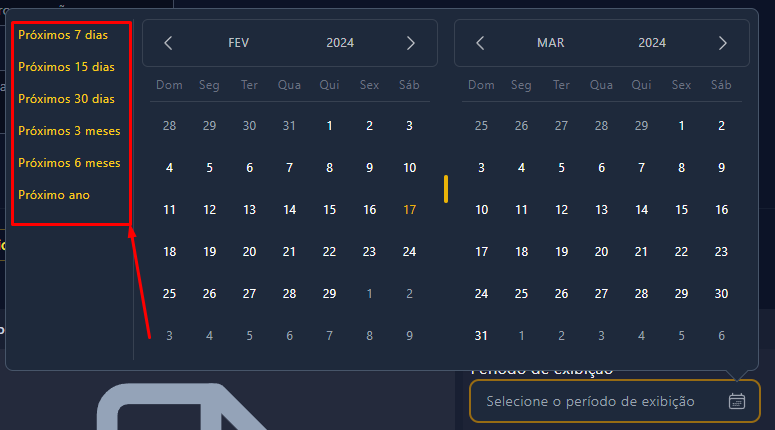Select highlighted February 17 date
This screenshot has height=430, width=775.
tap(409, 210)
